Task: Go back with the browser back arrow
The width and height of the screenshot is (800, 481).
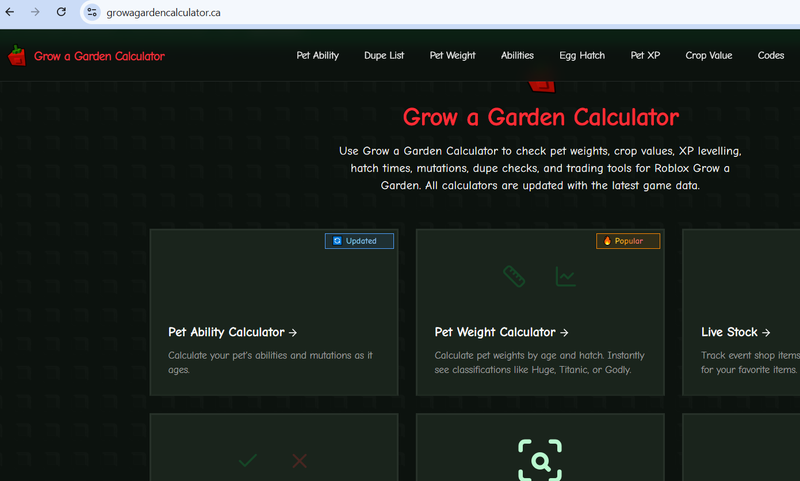Action: [x=10, y=12]
